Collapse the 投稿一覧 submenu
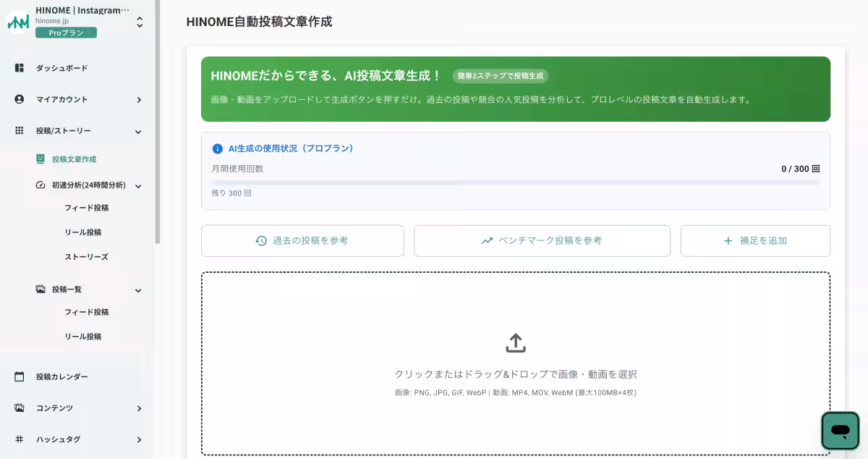The height and width of the screenshot is (459, 868). 138,289
